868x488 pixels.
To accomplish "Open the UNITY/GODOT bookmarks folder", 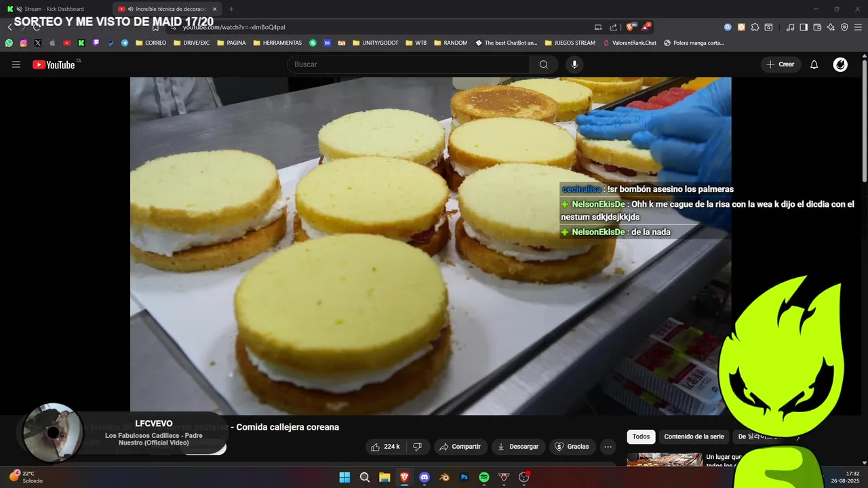I will [x=375, y=43].
